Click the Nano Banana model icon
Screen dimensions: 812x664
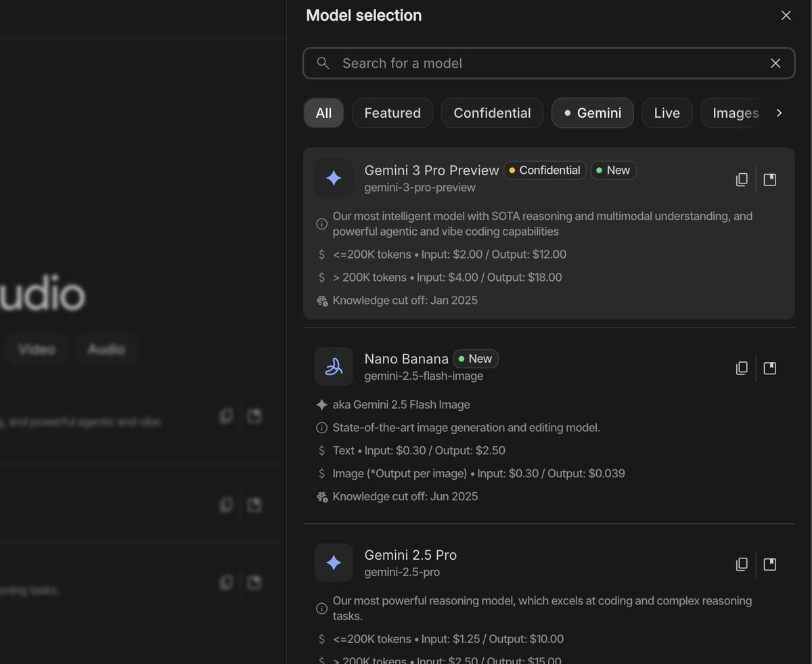click(x=334, y=366)
